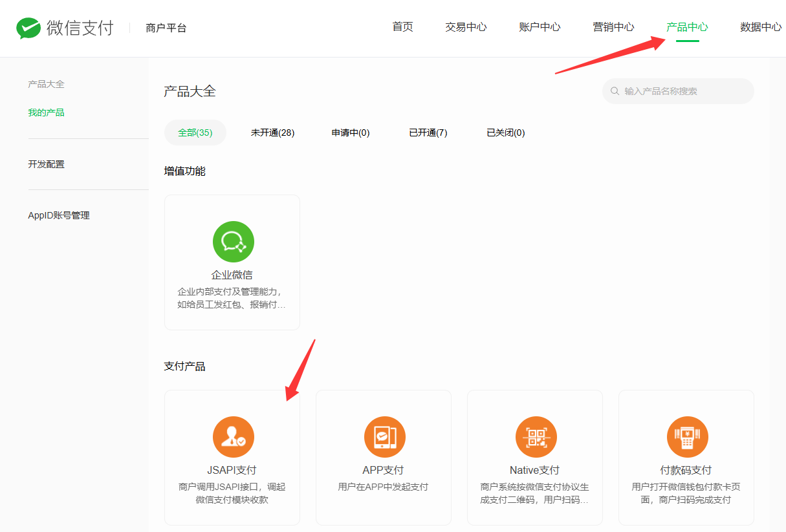Viewport: 786px width, 532px height.
Task: Click the 用户在APP中发起支付 description
Action: pos(383,487)
